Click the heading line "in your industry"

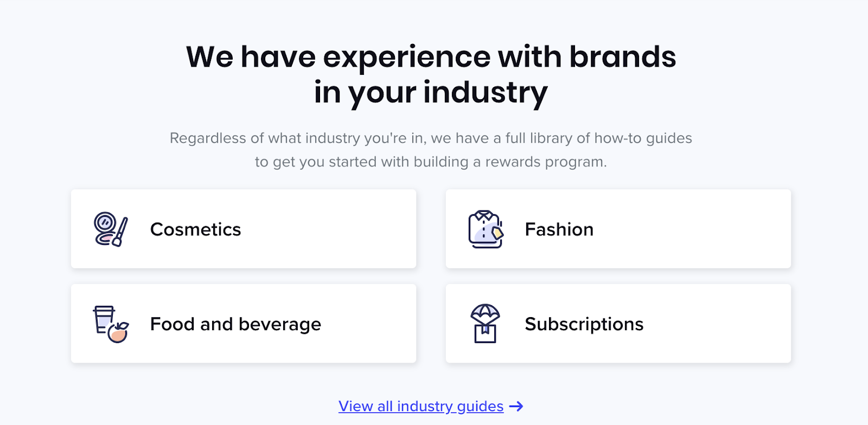431,93
